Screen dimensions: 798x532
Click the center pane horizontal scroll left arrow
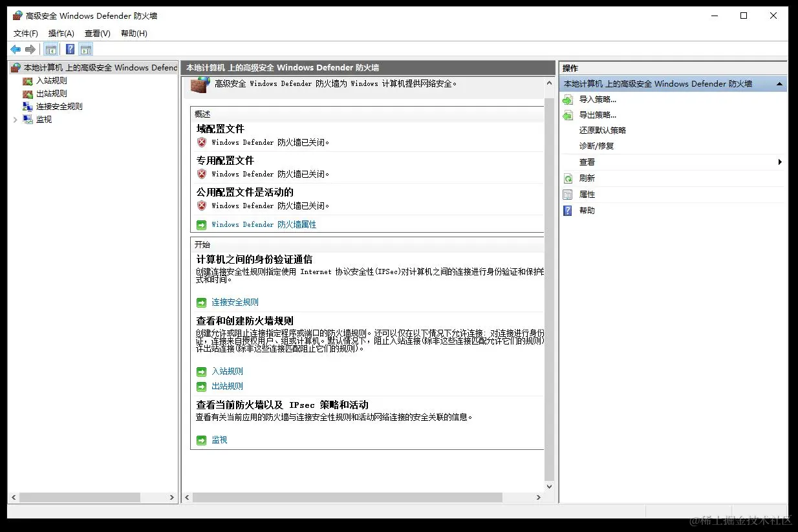coord(188,498)
